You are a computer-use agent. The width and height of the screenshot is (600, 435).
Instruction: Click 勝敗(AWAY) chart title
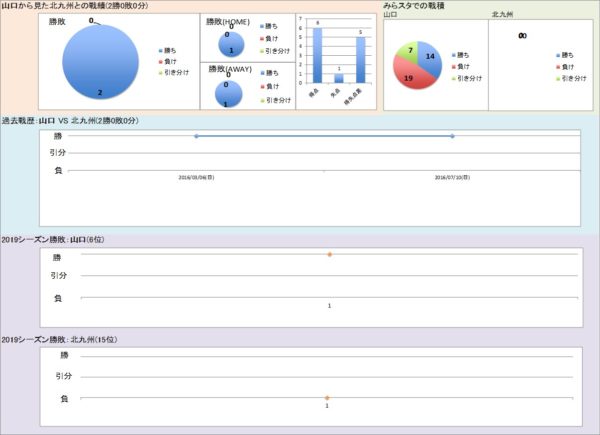pos(230,69)
